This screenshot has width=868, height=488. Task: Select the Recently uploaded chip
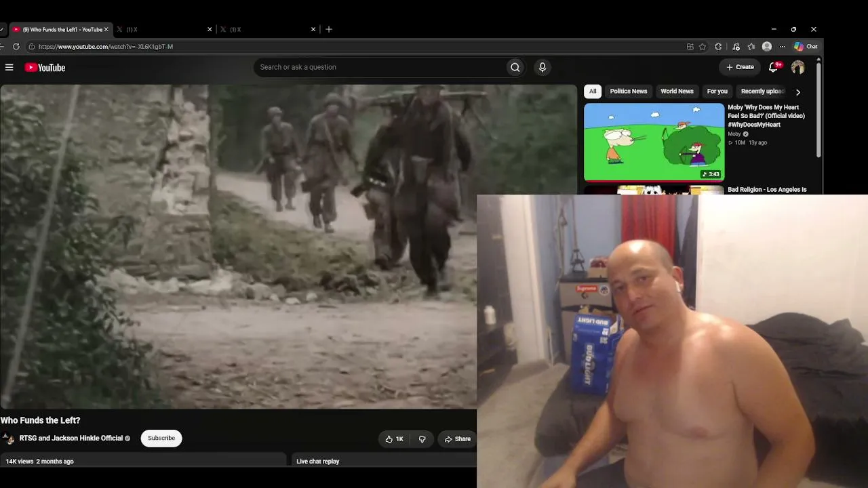tap(762, 91)
